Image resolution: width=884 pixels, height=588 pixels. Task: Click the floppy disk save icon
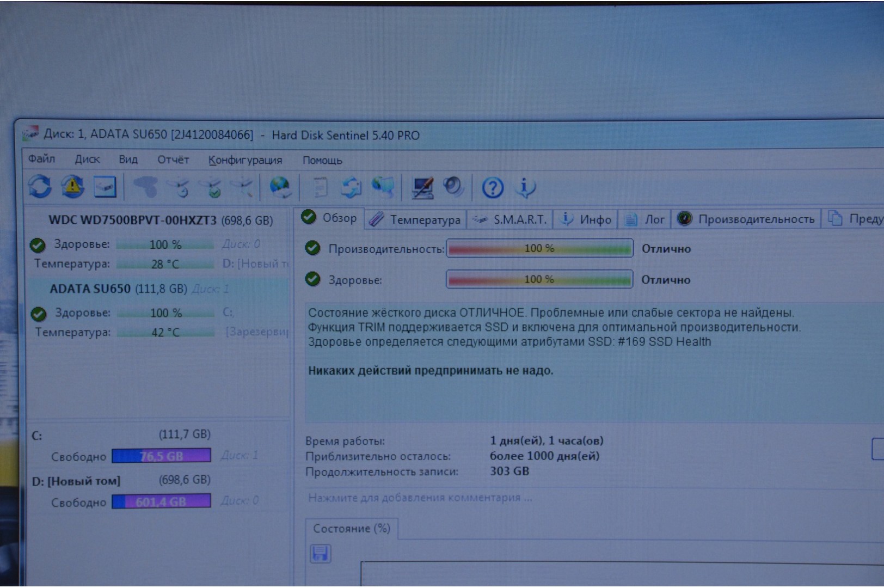320,554
